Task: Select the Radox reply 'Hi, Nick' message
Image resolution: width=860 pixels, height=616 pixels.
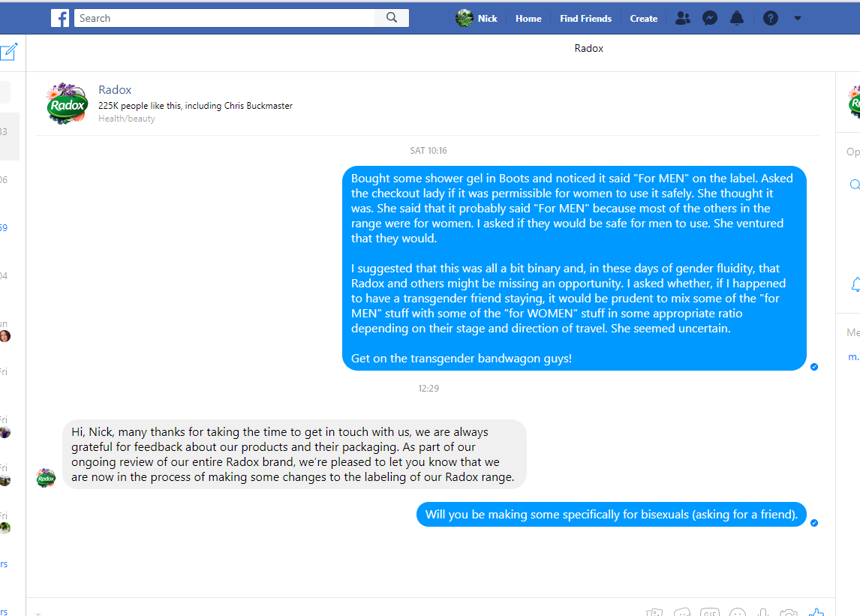Action: click(x=294, y=454)
